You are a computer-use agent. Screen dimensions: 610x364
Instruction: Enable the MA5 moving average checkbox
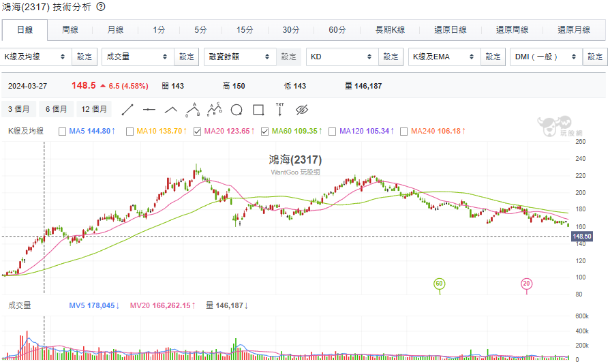[x=63, y=131]
